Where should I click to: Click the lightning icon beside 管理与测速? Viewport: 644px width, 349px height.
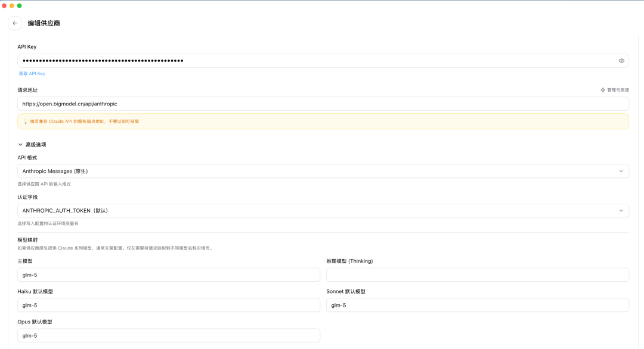pos(603,90)
